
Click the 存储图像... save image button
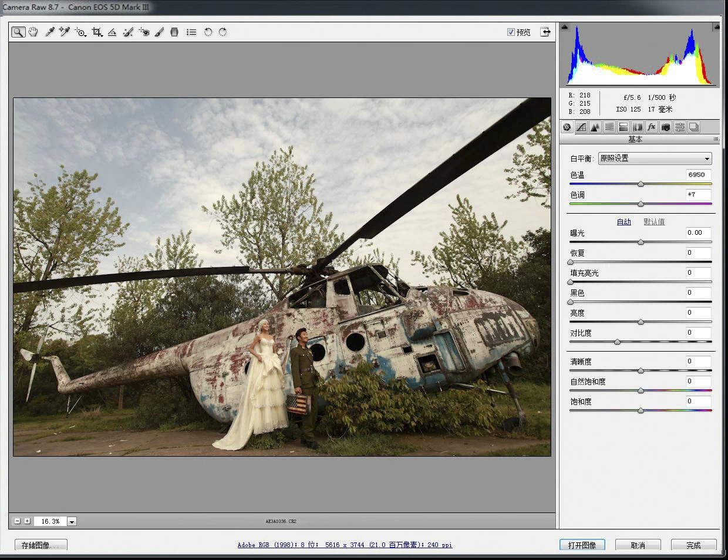click(41, 545)
